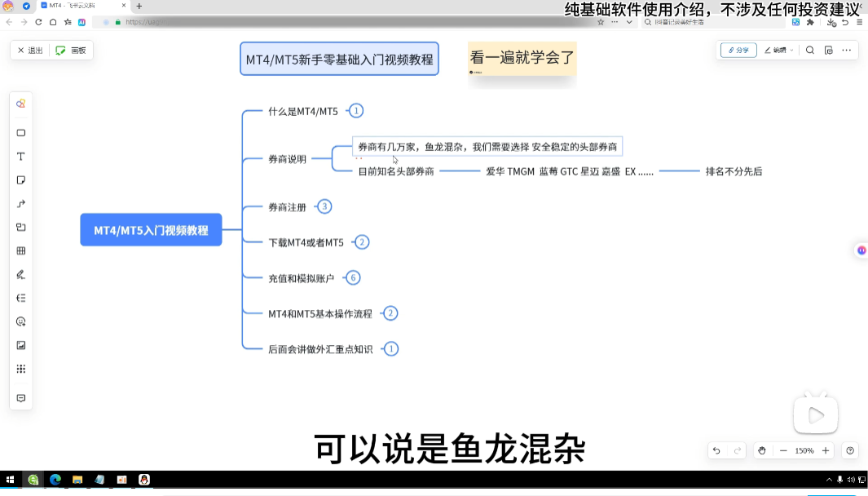Select the 爱华 TMGM 蓝莓 GTC node
Viewport: 868px width, 496px height.
[570, 171]
